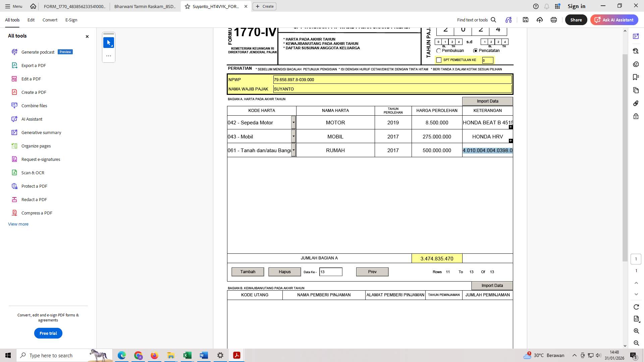
Task: Select the Generate podcast icon in right sidebar
Action: (x=636, y=36)
